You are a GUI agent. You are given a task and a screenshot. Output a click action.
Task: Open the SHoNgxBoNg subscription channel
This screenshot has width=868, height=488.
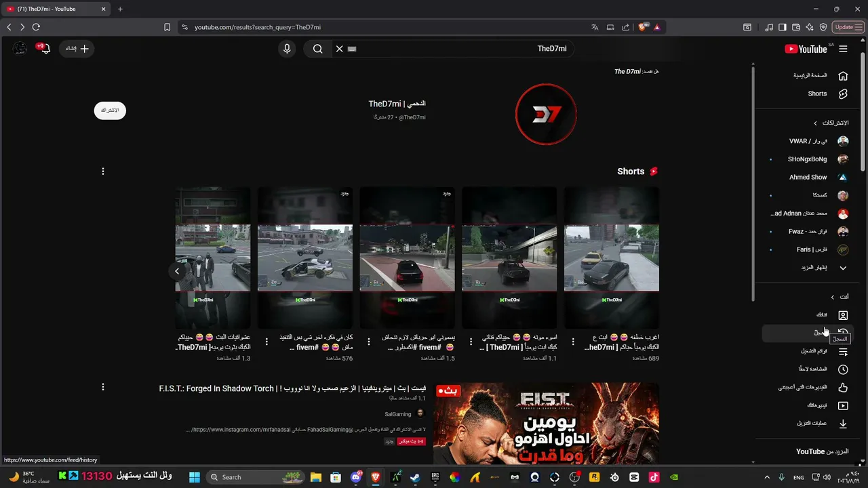pos(808,159)
